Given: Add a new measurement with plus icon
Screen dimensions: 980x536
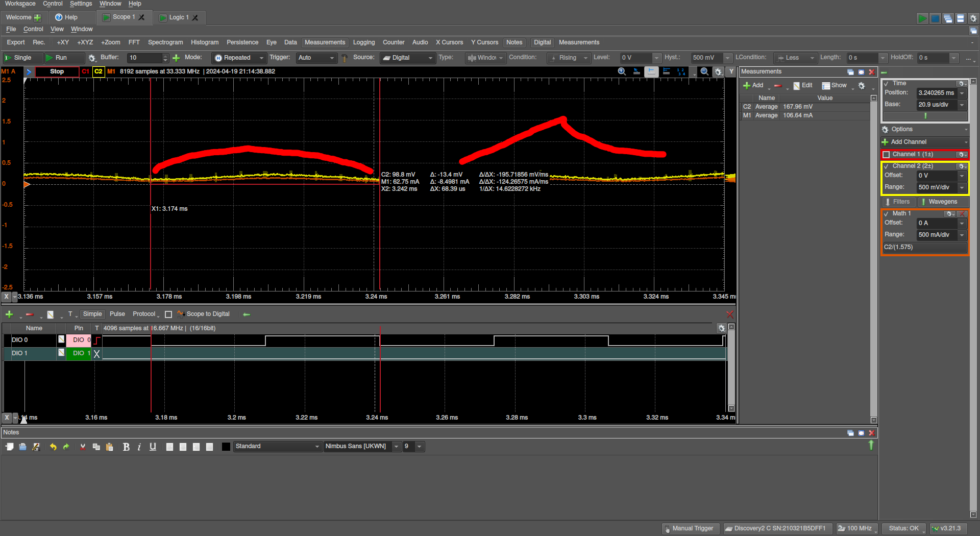Looking at the screenshot, I should point(753,85).
